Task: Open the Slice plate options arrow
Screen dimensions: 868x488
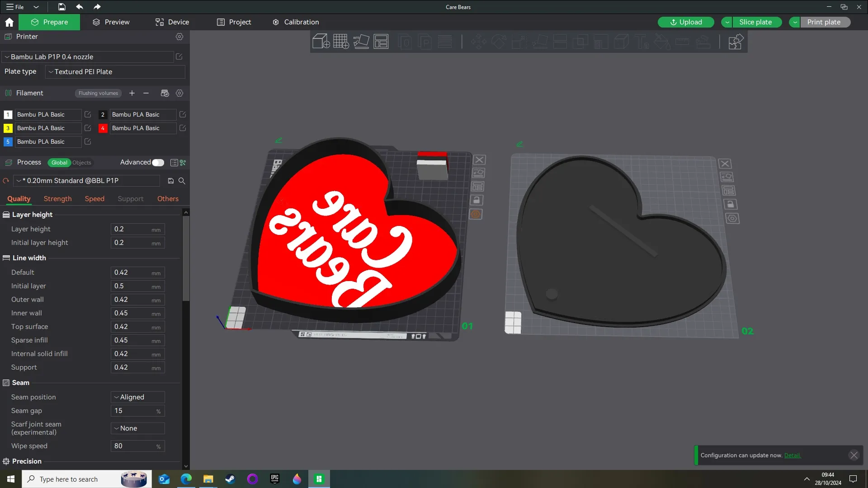Action: tap(727, 22)
